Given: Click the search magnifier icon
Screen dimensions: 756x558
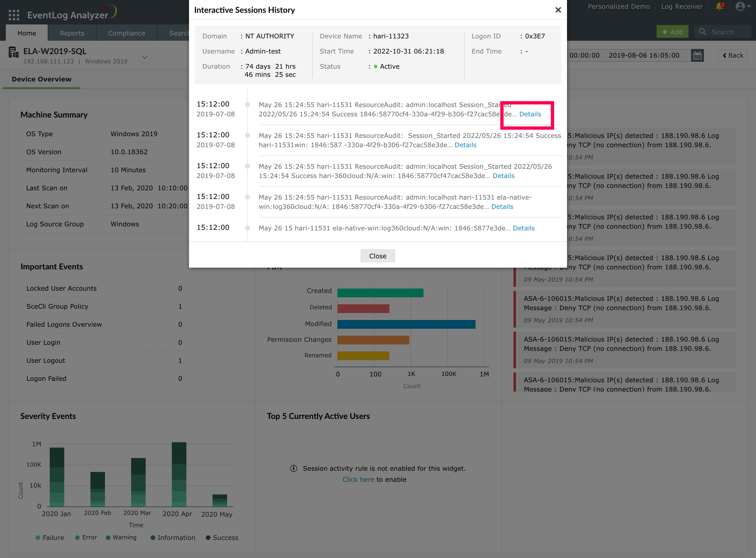Looking at the screenshot, I should click(x=703, y=32).
